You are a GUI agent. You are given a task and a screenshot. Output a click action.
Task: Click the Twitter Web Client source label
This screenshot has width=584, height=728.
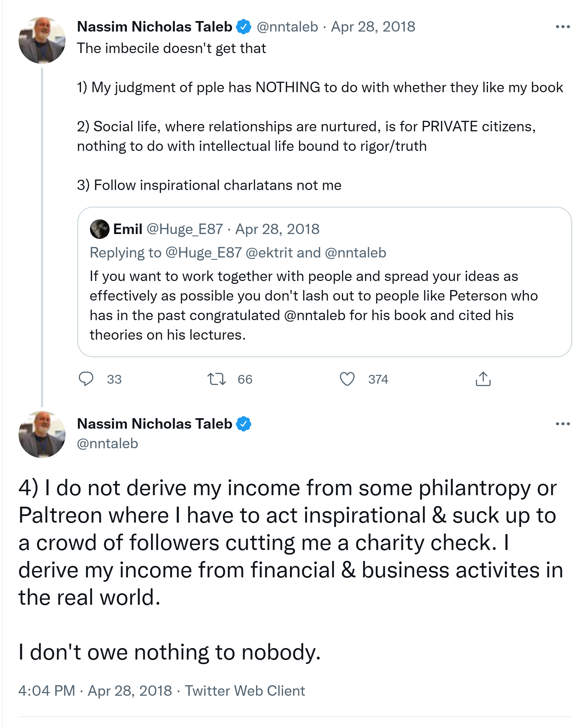click(x=245, y=691)
